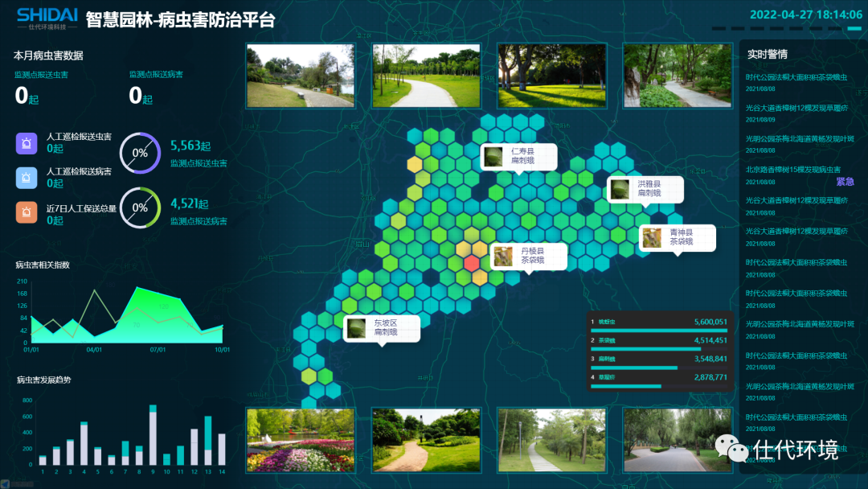Click the 0% ring next to 5,563起

(x=140, y=152)
